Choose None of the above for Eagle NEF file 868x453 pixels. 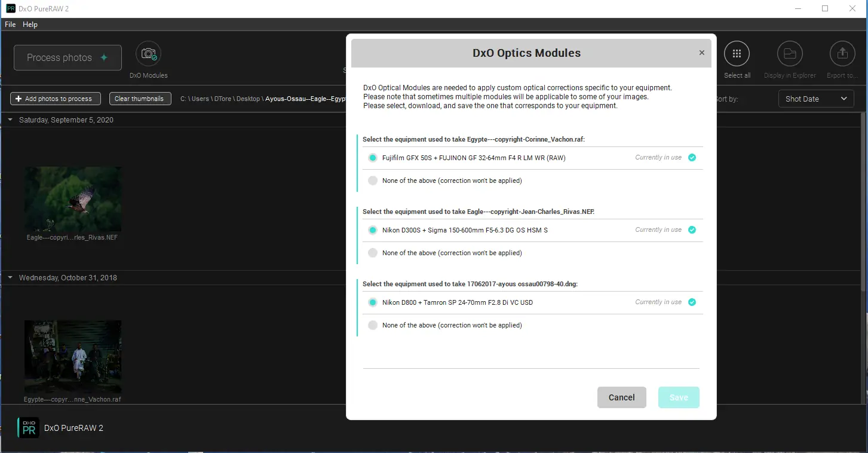point(373,253)
